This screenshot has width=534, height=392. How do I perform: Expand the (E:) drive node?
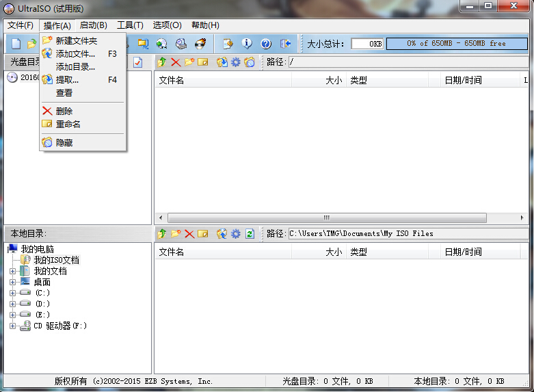pos(12,315)
